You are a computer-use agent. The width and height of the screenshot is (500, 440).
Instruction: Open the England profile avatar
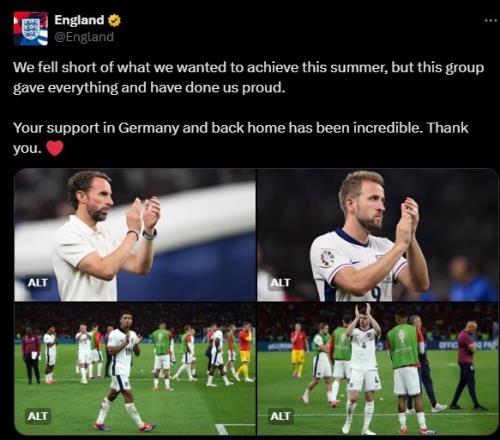(x=31, y=28)
